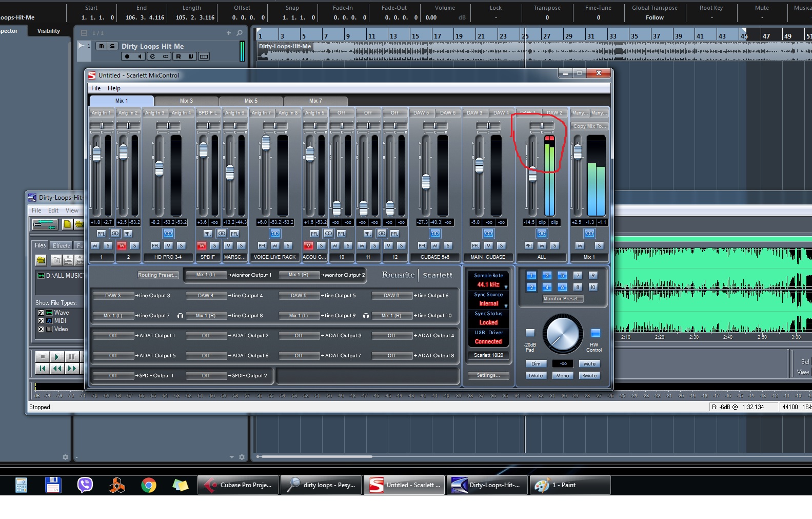812x519 pixels.
Task: Open Google Chrome from the taskbar
Action: 149,485
